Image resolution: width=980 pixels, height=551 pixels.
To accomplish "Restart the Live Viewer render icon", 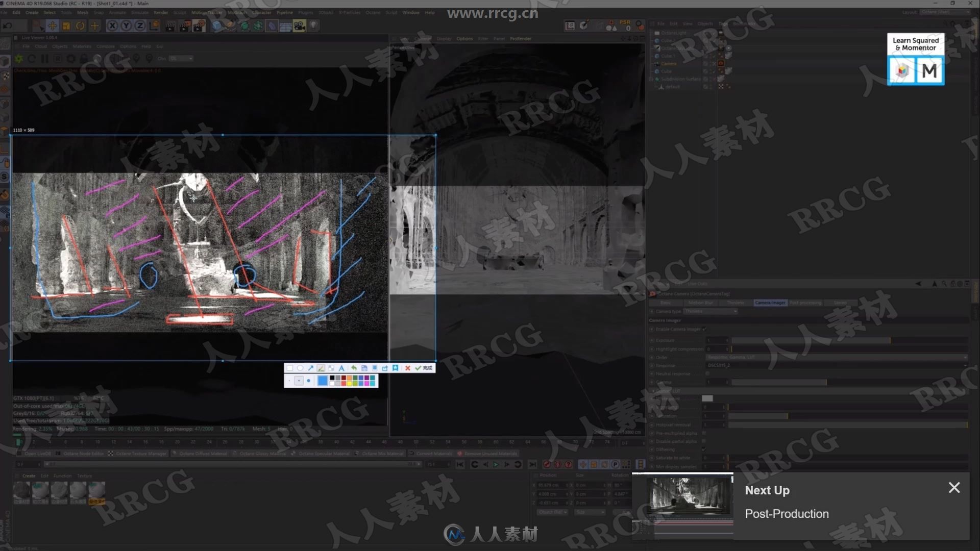I will coord(32,59).
